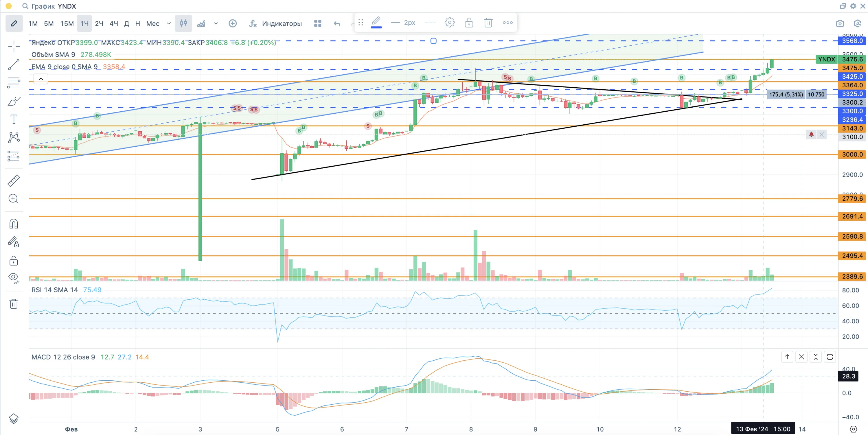Pop out the chart into a separate window
The height and width of the screenshot is (435, 868).
point(843,6)
